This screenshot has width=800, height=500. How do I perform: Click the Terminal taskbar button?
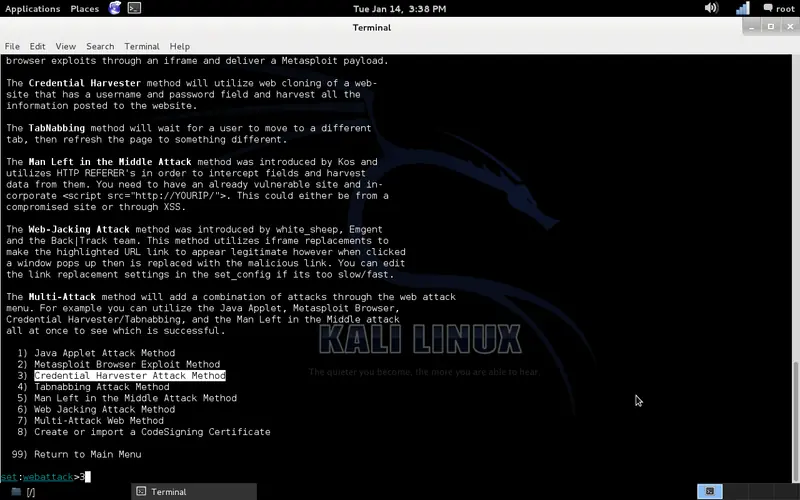point(194,492)
